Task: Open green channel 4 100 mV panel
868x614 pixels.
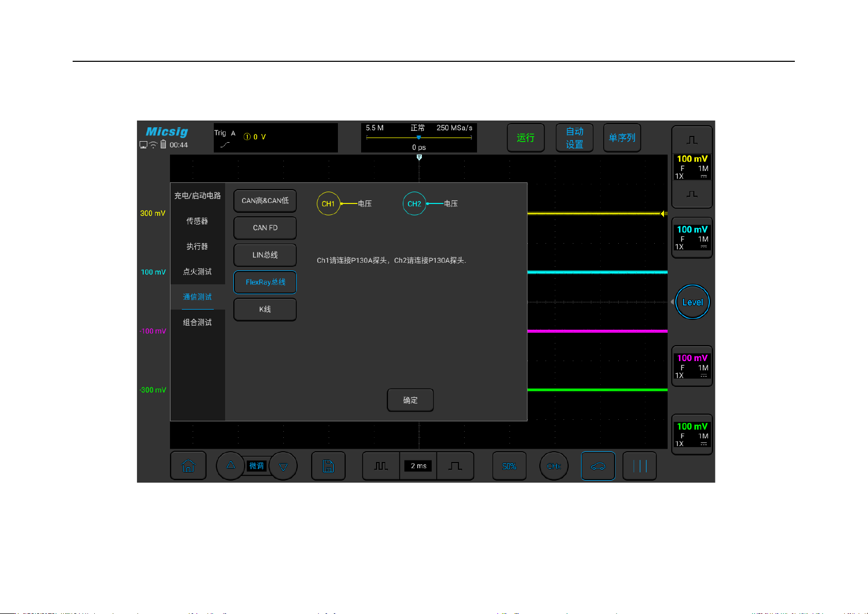Action: 692,434
